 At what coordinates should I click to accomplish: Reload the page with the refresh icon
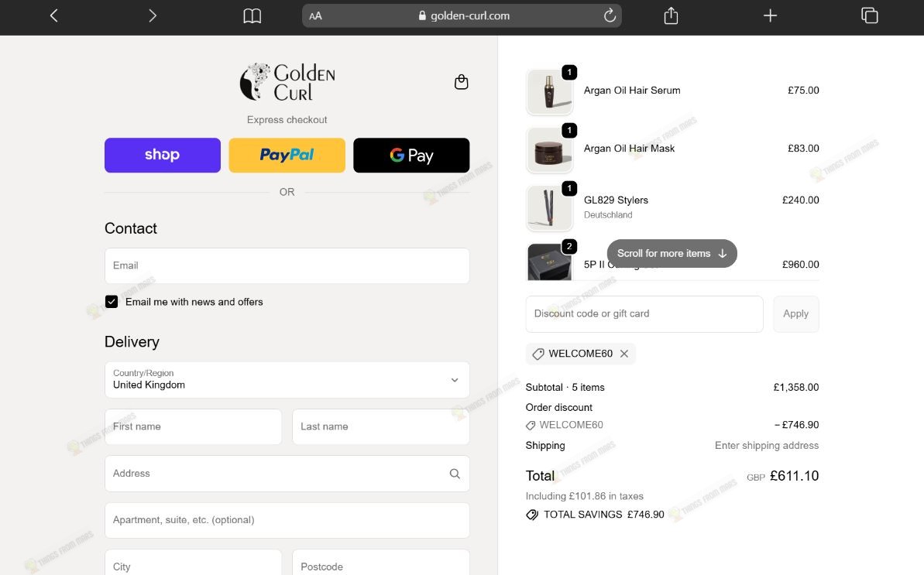click(x=610, y=15)
